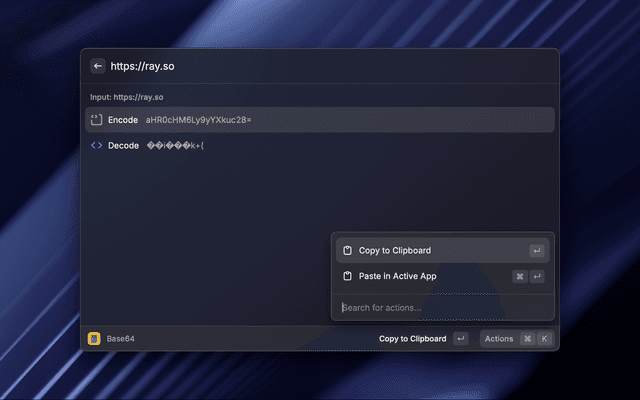Click the Decode angle-brackets icon
Image resolution: width=640 pixels, height=400 pixels.
click(x=97, y=145)
